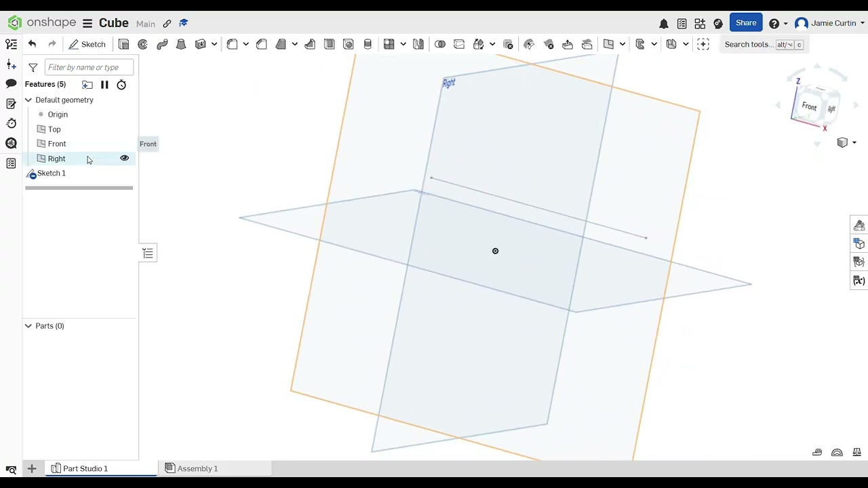Select the Replace face tool
Image resolution: width=868 pixels, height=488 pixels.
click(x=587, y=44)
